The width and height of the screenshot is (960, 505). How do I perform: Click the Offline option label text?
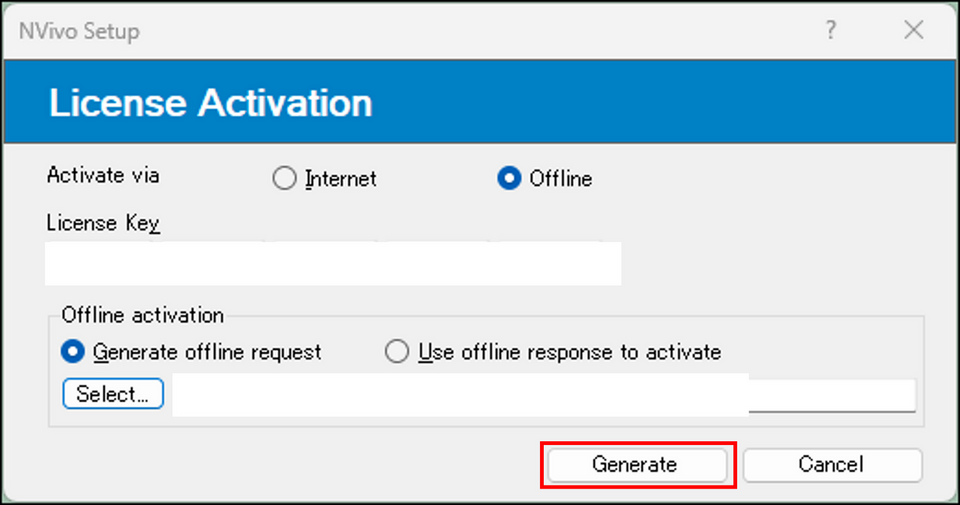(x=561, y=179)
